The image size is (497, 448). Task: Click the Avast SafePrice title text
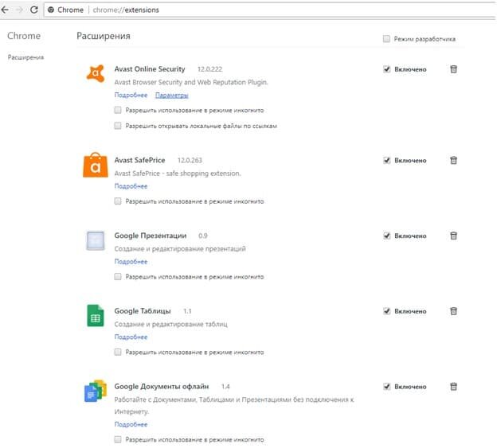[x=139, y=160]
